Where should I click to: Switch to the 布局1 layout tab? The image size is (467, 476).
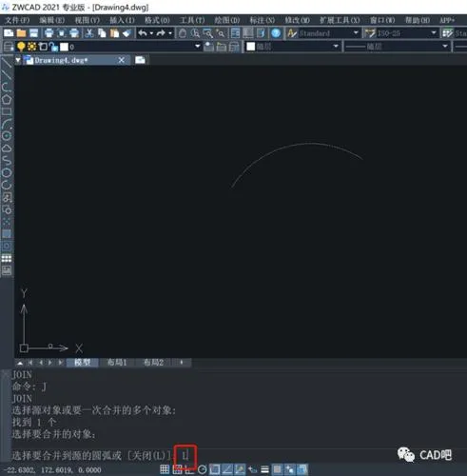tap(117, 363)
